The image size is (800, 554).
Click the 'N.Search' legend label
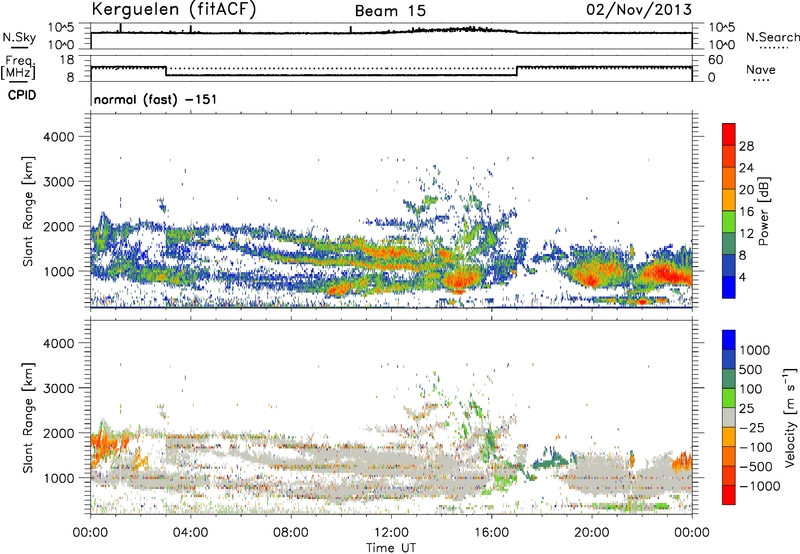(773, 37)
